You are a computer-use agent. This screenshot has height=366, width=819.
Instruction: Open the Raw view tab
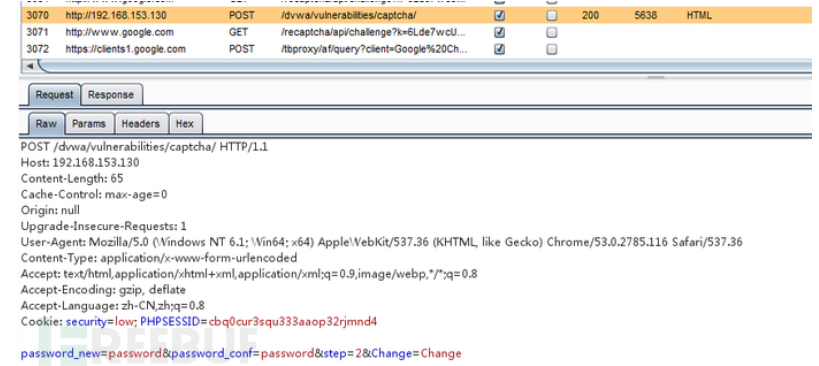46,124
